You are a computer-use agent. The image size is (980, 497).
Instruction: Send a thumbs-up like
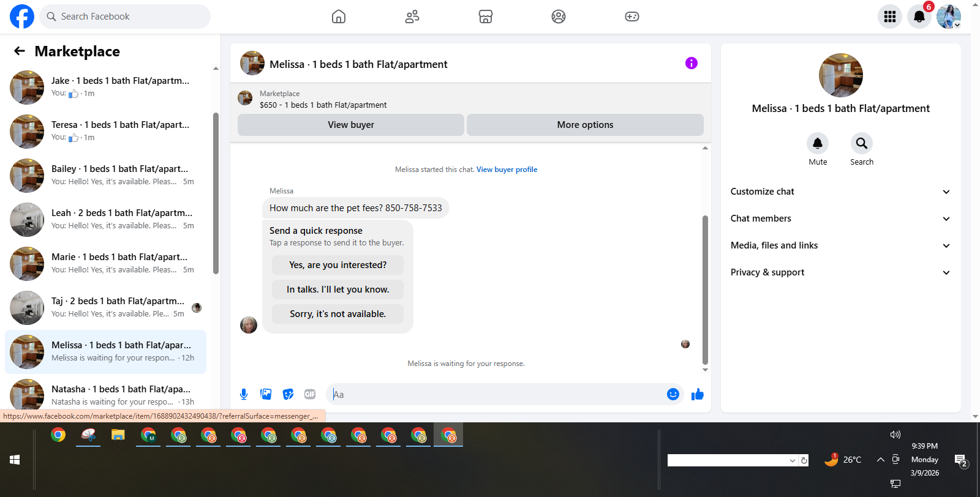[x=698, y=394]
